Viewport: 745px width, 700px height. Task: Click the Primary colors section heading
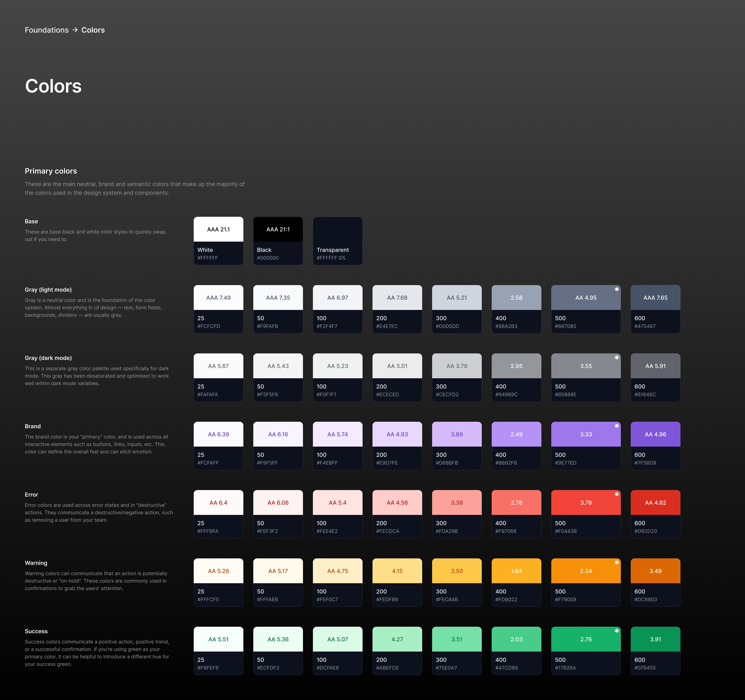pyautogui.click(x=51, y=171)
